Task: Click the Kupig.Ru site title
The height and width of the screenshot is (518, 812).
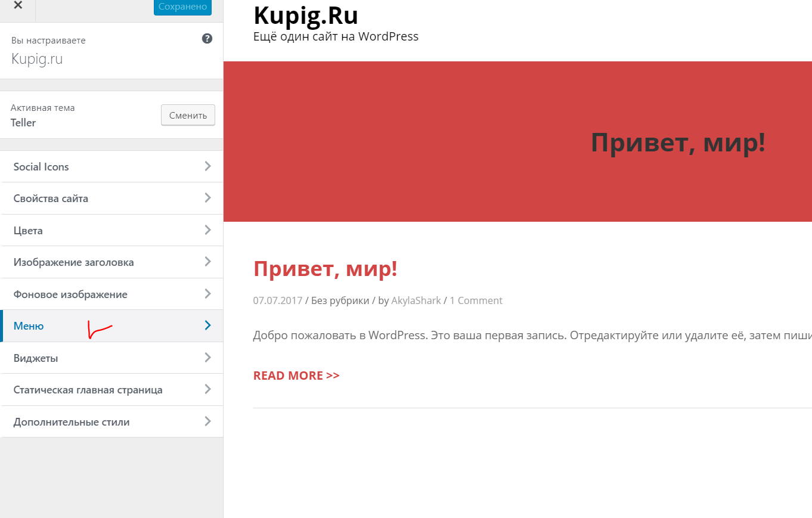Action: [306, 15]
